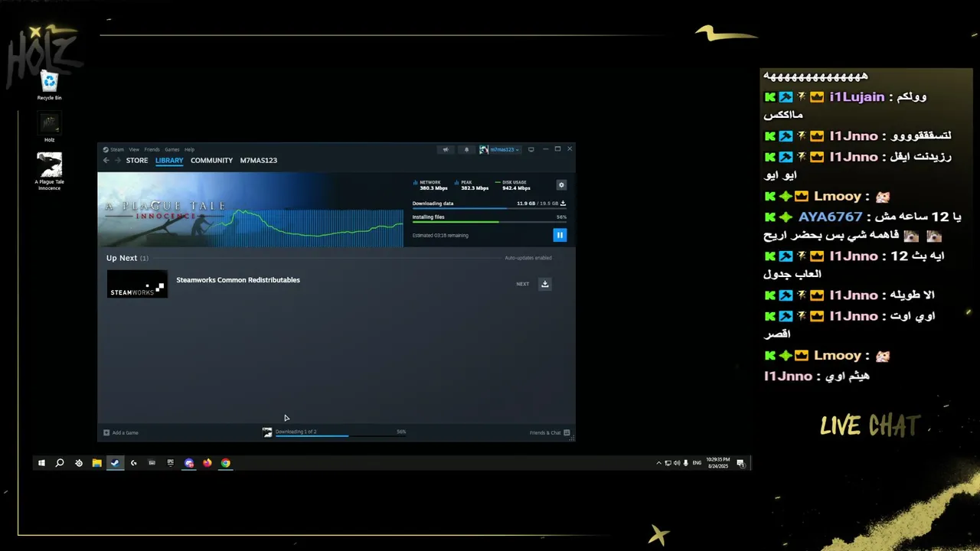
Task: Select the Holz desktop shortcut
Action: tap(49, 127)
